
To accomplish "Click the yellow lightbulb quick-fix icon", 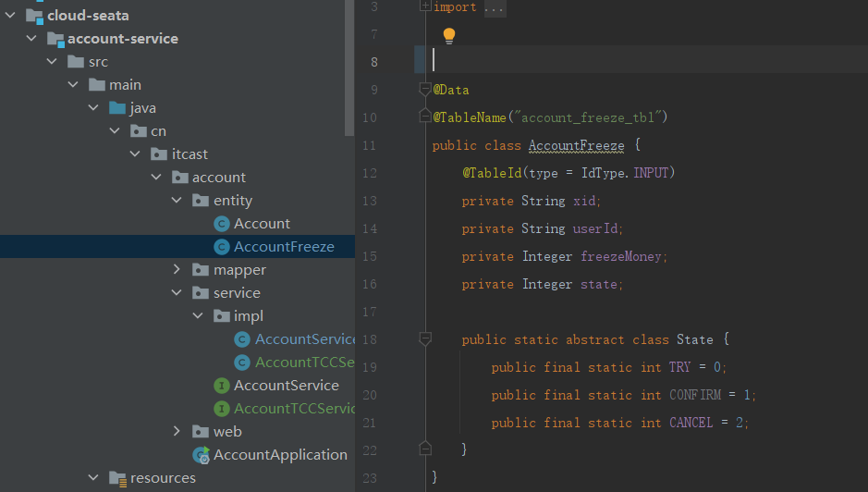I will pos(449,36).
